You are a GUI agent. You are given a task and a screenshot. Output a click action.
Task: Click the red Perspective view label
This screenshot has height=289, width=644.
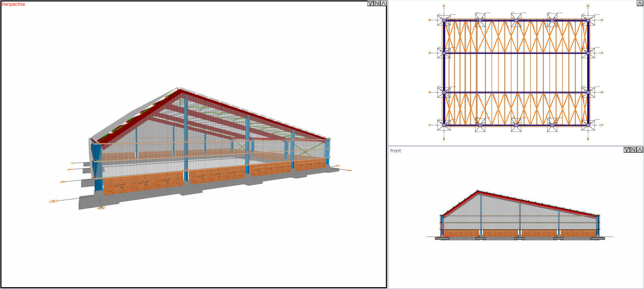pos(13,4)
